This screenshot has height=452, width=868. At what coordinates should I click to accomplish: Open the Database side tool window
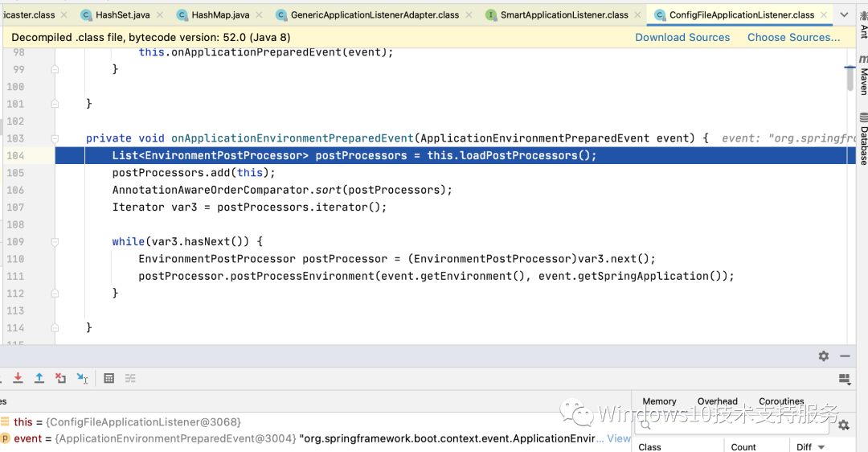(863, 138)
